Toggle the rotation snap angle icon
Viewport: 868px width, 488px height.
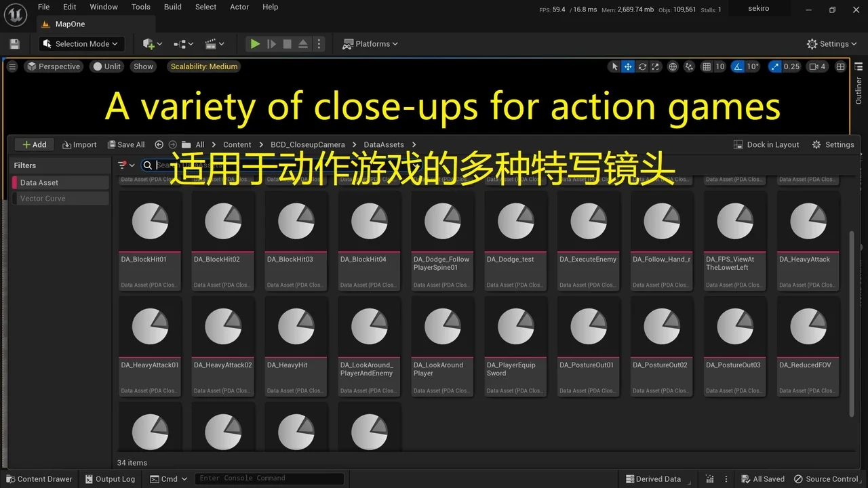coord(737,66)
